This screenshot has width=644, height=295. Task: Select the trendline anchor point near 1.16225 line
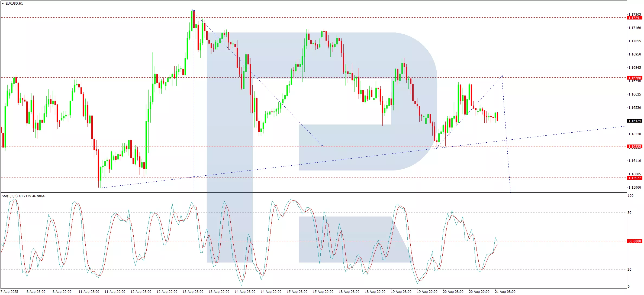[x=322, y=146]
